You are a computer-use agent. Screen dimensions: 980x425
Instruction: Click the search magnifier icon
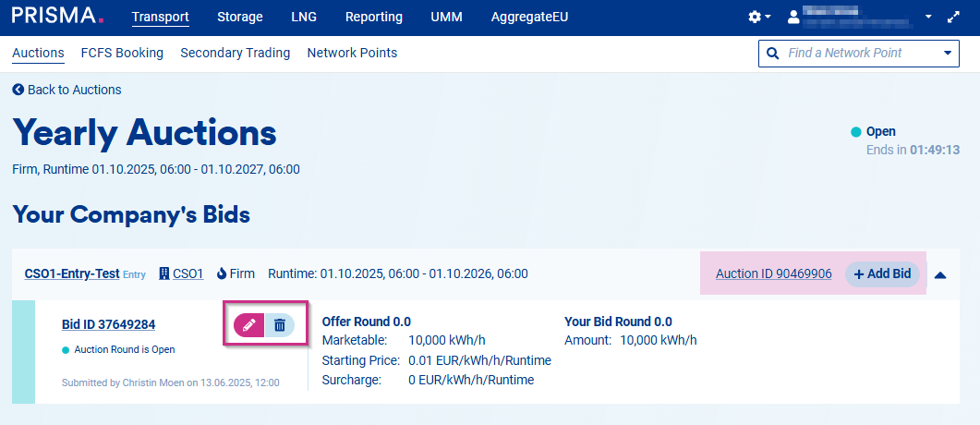point(773,54)
